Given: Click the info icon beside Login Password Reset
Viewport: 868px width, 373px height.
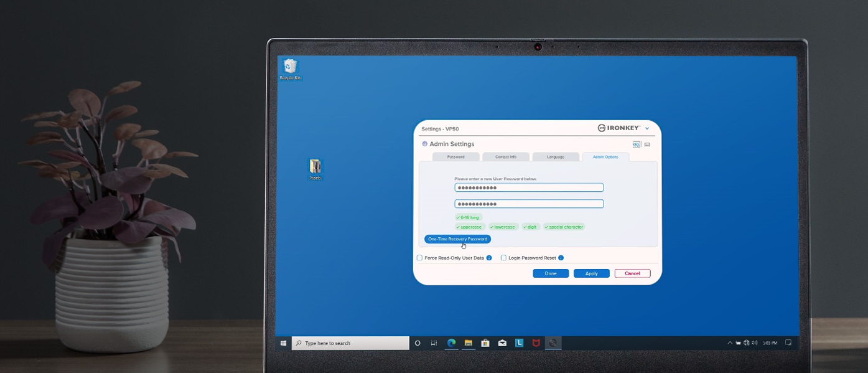Looking at the screenshot, I should tap(561, 258).
